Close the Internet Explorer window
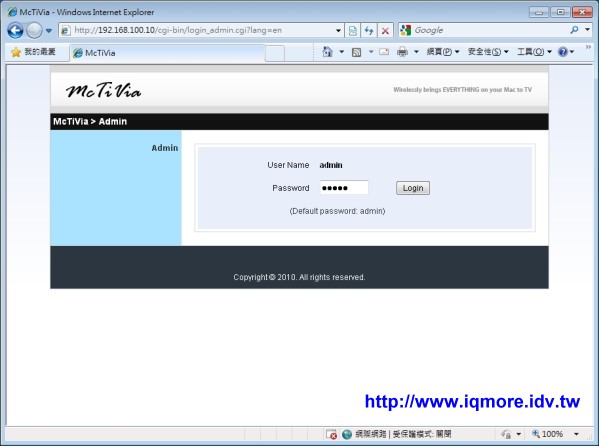Viewport: 599px width, 446px height. 582,12
